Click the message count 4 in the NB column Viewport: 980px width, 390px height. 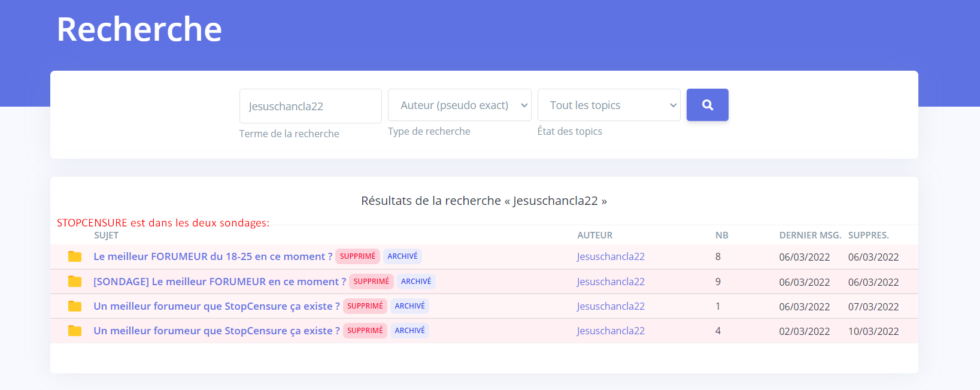tap(718, 331)
